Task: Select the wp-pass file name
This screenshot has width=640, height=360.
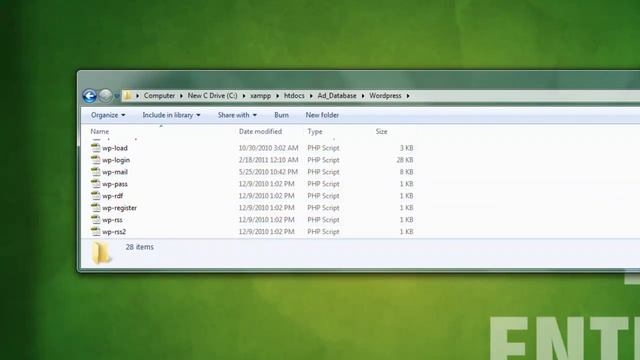Action: point(115,184)
